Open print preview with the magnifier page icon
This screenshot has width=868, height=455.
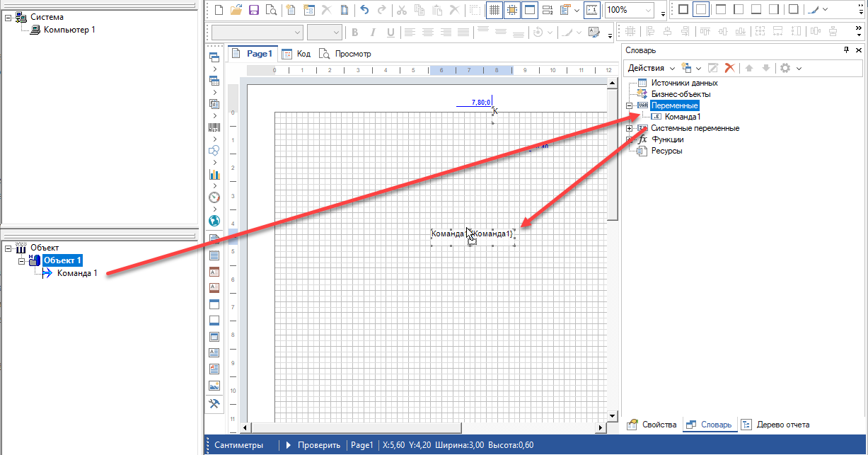[x=270, y=10]
